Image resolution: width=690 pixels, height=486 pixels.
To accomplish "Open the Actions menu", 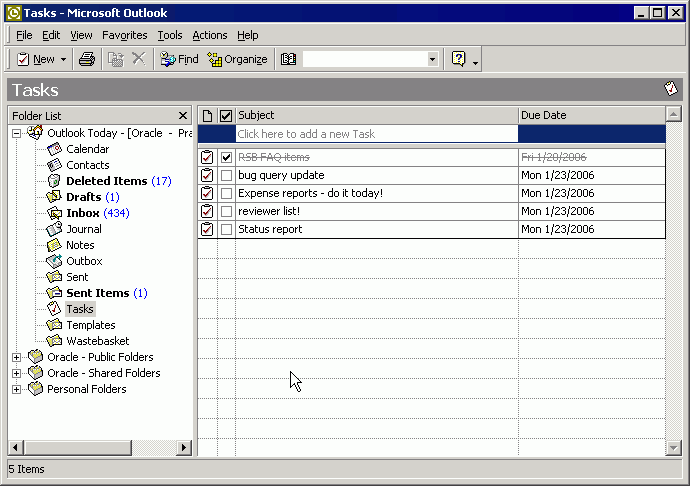I will coord(209,35).
